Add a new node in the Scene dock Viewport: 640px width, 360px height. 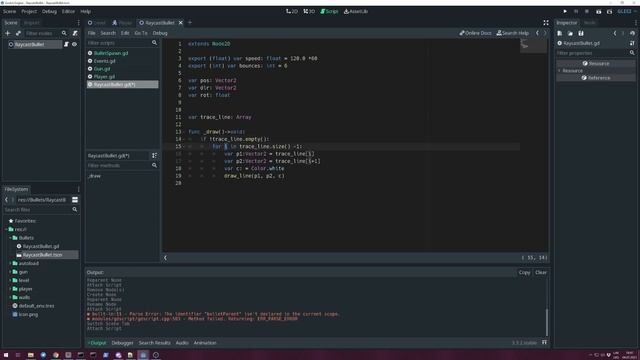pos(7,33)
